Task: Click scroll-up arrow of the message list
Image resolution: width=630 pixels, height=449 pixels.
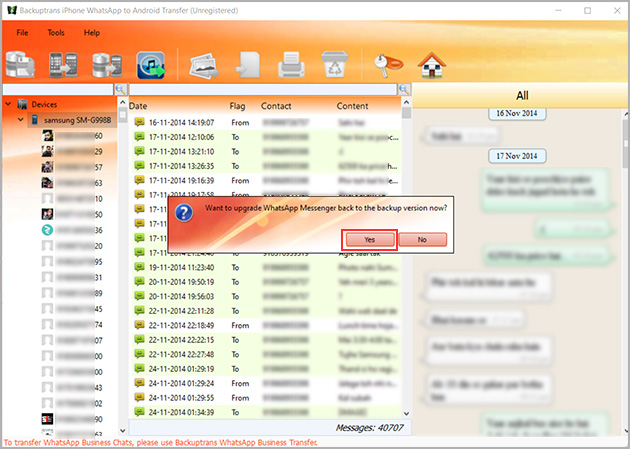Action: 406,103
